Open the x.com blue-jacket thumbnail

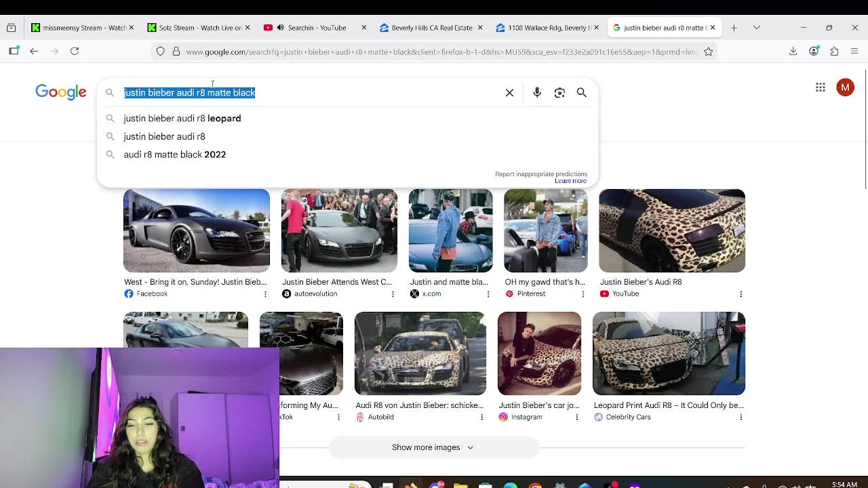coord(451,230)
